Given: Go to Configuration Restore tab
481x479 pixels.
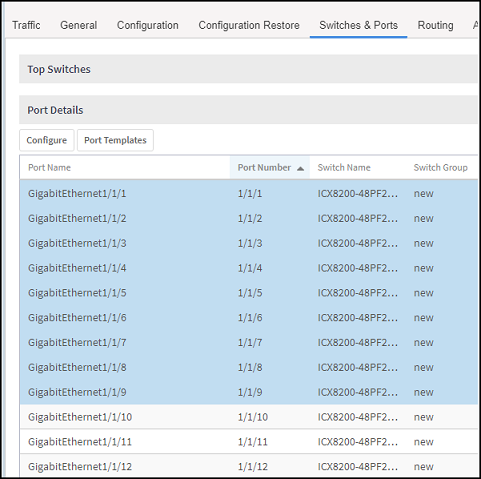Looking at the screenshot, I should [249, 25].
